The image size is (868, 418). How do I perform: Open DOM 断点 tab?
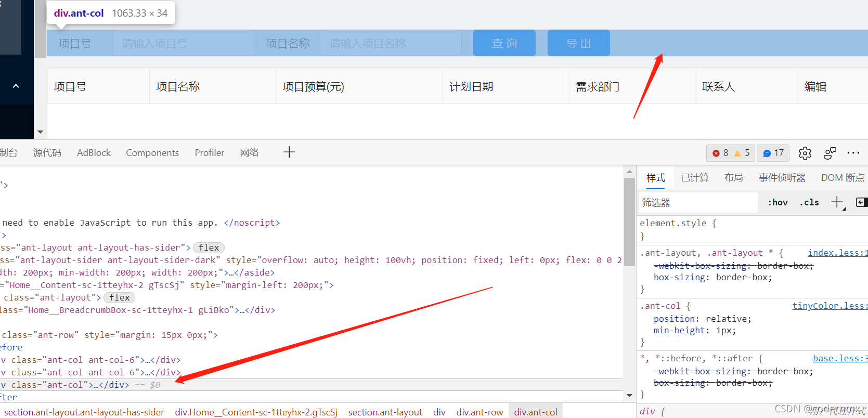point(843,178)
